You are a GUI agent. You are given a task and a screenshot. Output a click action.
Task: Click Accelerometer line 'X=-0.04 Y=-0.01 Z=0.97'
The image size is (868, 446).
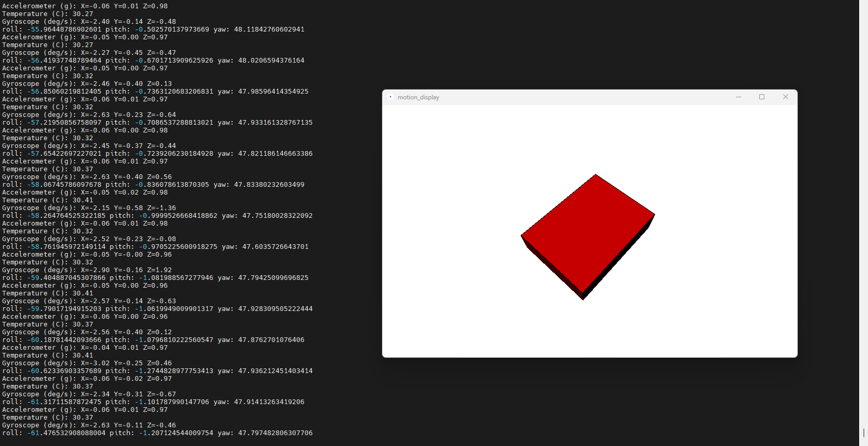point(85,348)
